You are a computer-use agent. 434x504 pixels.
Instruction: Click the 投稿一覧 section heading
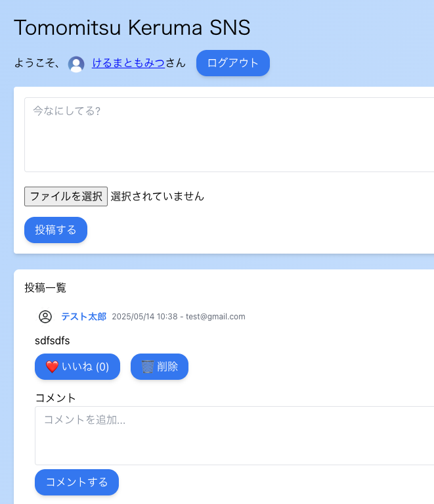[x=45, y=288]
